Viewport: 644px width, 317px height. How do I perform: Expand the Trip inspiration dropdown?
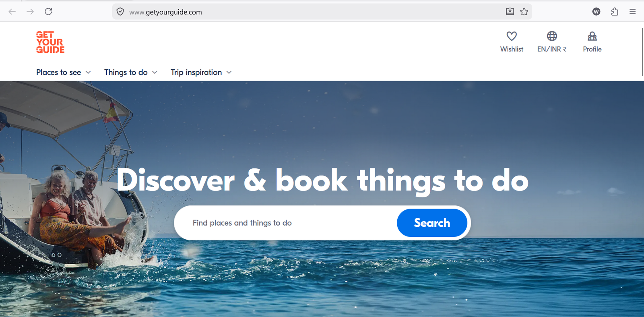(201, 73)
